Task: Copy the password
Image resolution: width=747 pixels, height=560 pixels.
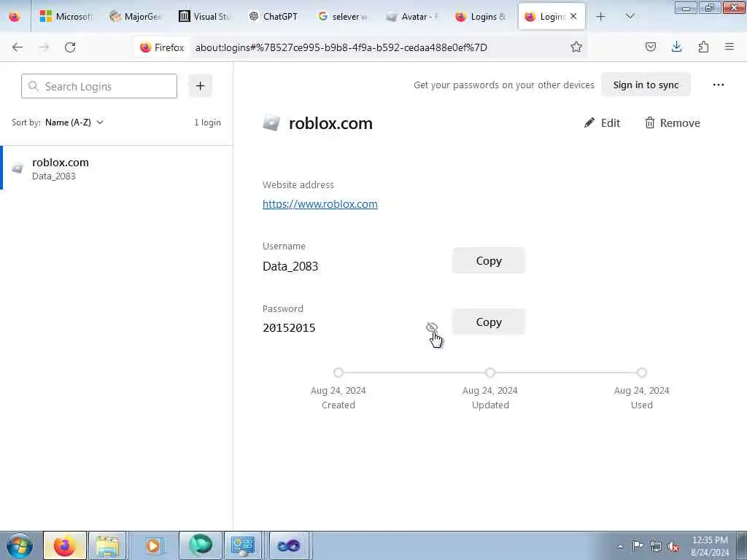Action: point(488,322)
